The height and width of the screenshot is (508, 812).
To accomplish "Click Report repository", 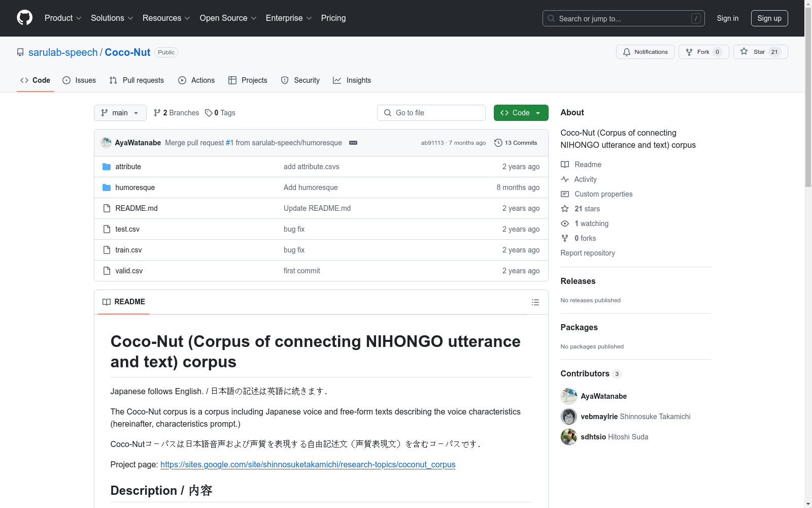I will (588, 253).
